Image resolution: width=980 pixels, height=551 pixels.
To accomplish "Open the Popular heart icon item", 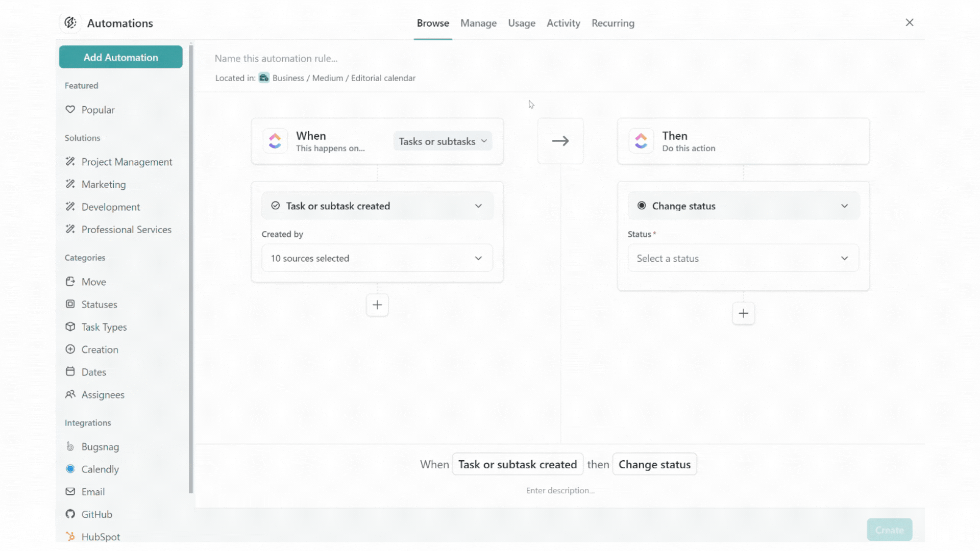I will point(70,110).
